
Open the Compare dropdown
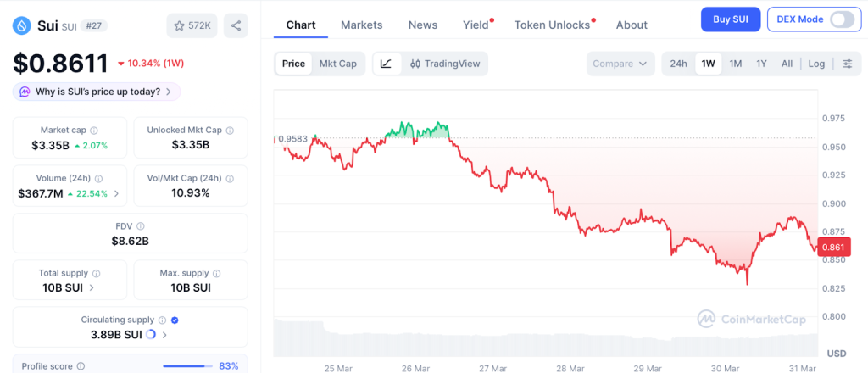tap(620, 64)
